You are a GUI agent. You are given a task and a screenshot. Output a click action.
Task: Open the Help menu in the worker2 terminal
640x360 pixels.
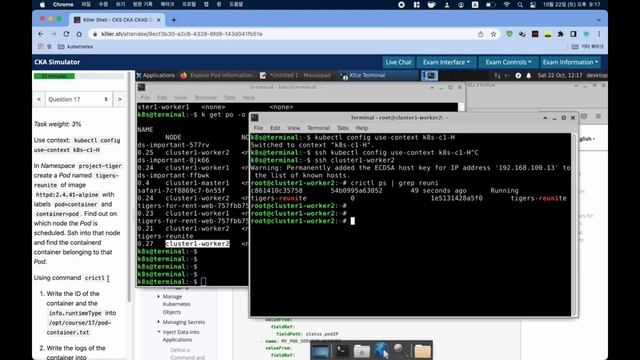[362, 128]
